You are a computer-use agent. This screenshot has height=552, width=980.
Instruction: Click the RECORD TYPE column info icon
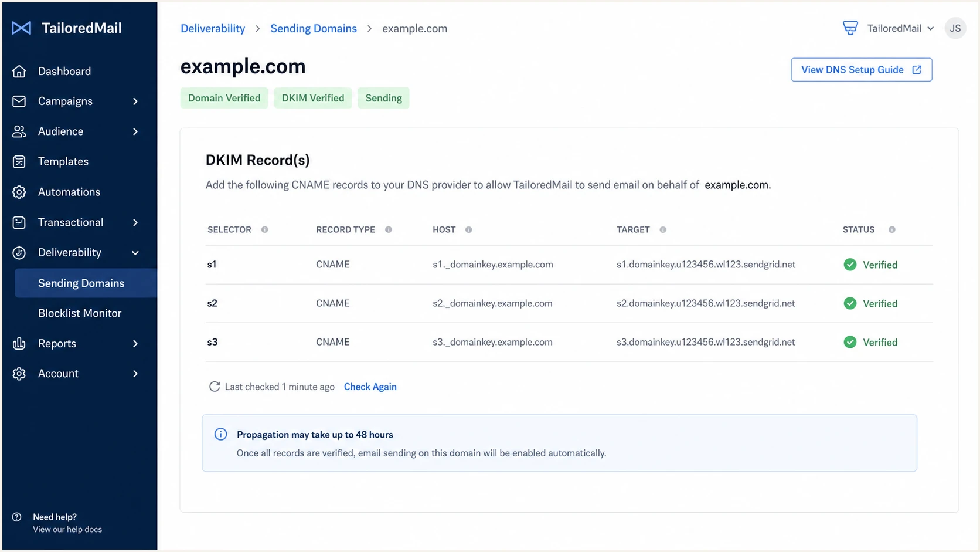point(389,229)
